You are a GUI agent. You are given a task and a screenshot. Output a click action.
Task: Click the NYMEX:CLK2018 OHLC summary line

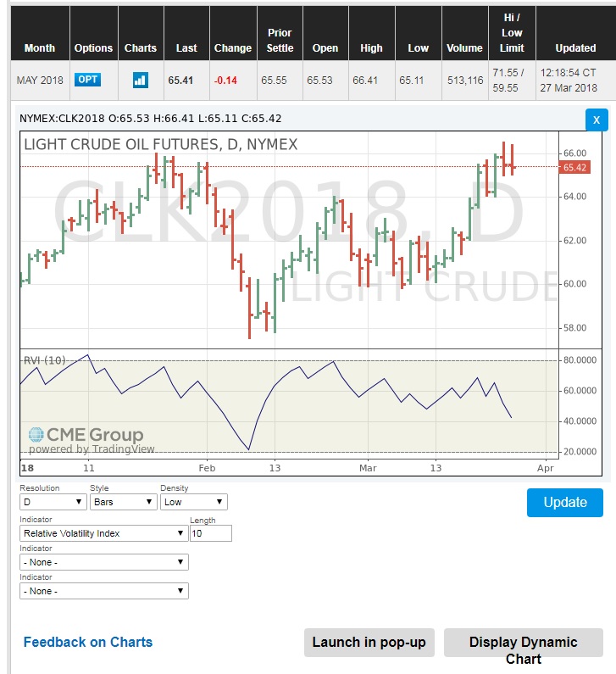(150, 119)
